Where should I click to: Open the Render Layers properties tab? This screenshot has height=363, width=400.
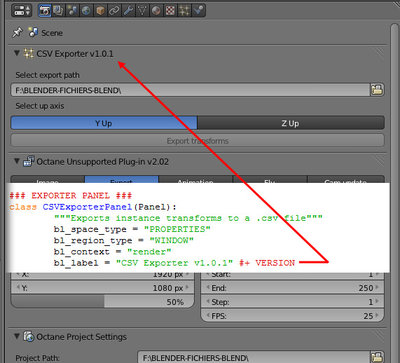tap(58, 11)
